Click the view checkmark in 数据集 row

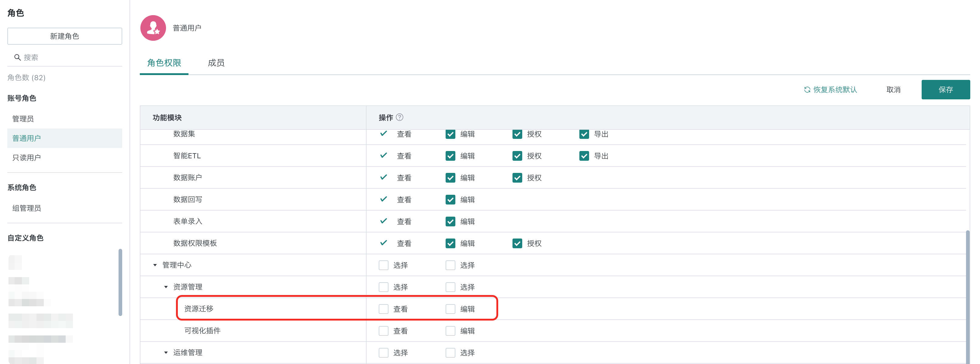click(x=384, y=133)
